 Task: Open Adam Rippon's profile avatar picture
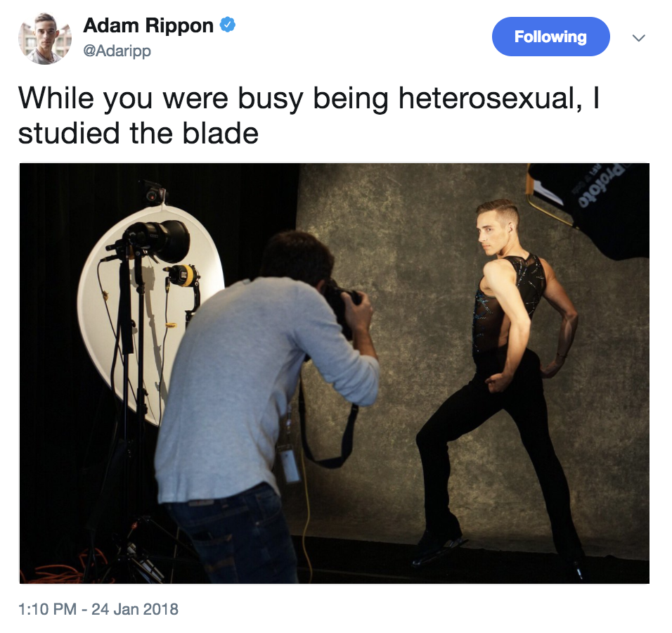click(44, 38)
